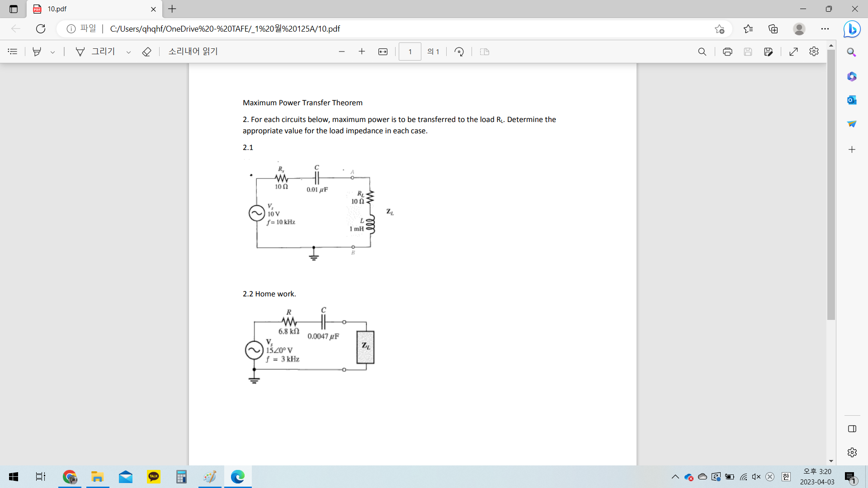Viewport: 868px width, 488px height.
Task: Toggle the Edge side panel open
Action: (852, 429)
